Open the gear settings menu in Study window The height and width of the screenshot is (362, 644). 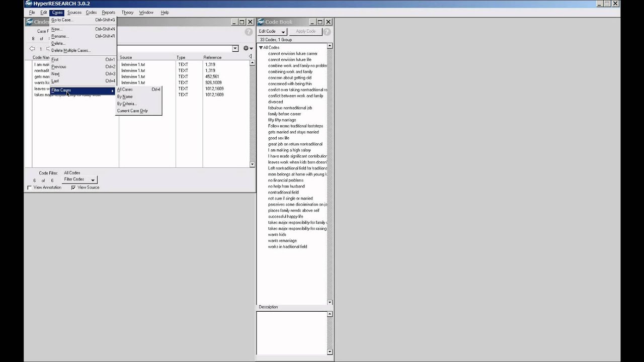(248, 48)
